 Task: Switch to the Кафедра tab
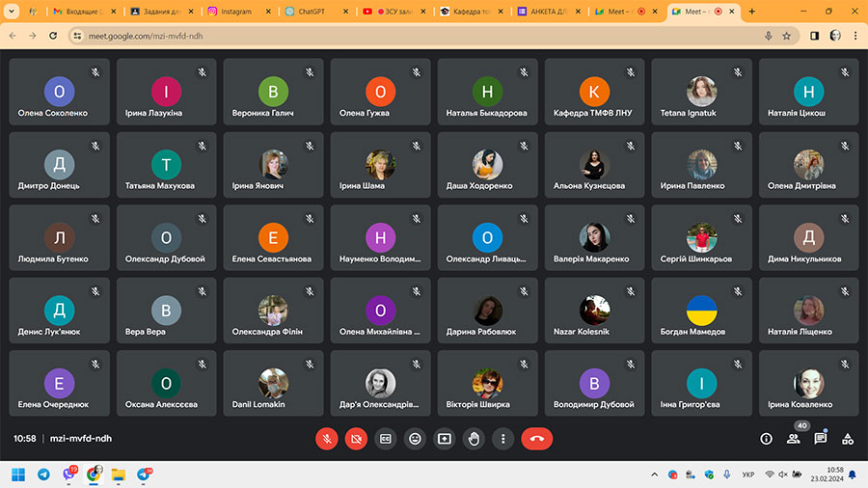tap(471, 11)
